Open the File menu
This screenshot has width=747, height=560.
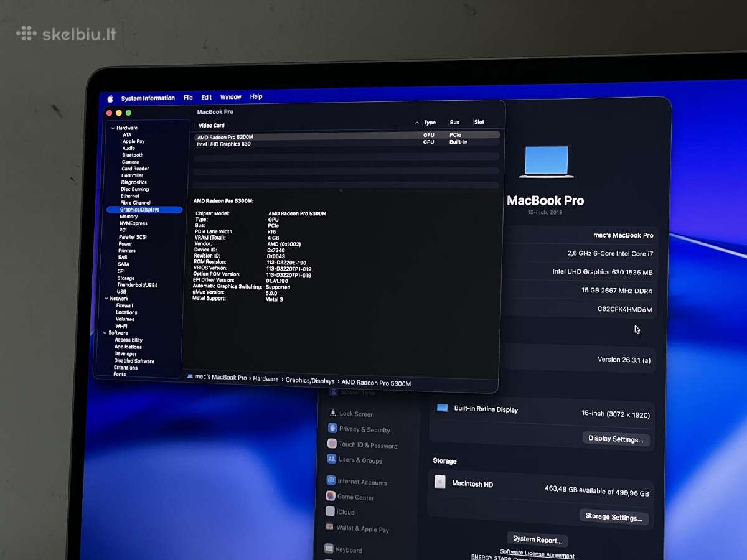point(188,98)
